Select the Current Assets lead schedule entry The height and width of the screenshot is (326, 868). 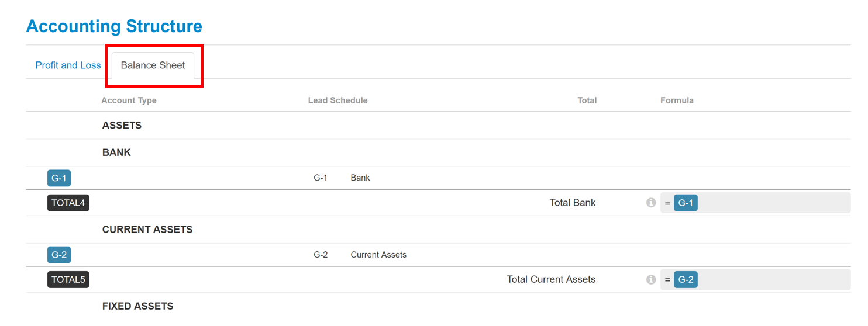(x=360, y=255)
